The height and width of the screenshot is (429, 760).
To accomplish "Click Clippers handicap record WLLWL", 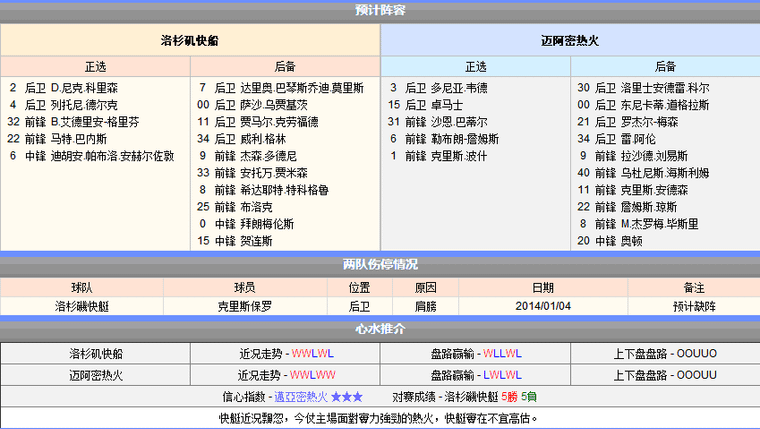I will point(502,354).
